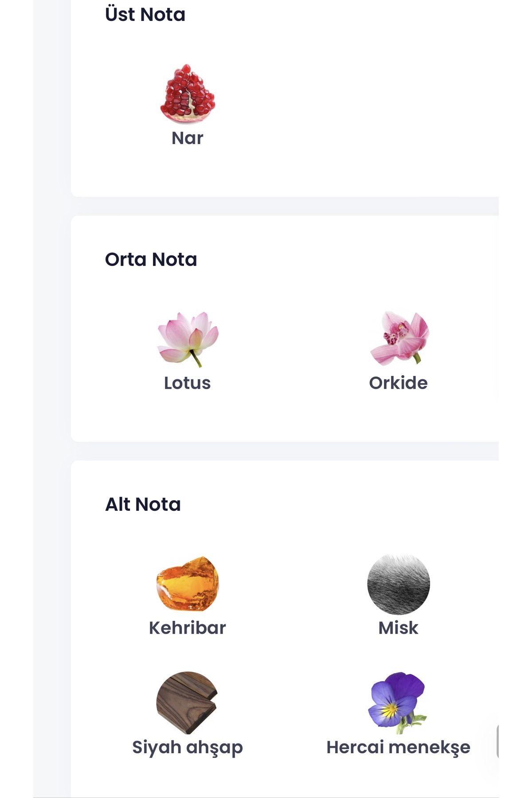Click the gray scrollbar handle at right edge
The height and width of the screenshot is (798, 532).
(x=498, y=742)
